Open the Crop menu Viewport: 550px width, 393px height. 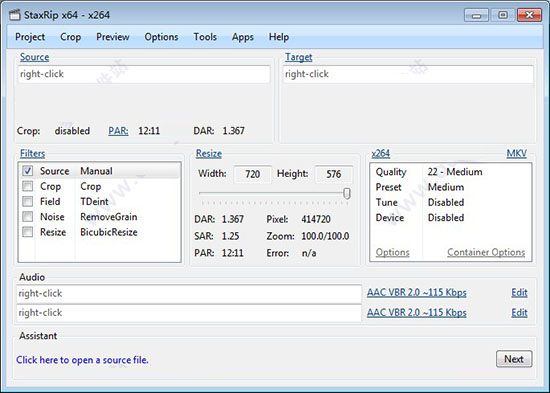pos(71,37)
